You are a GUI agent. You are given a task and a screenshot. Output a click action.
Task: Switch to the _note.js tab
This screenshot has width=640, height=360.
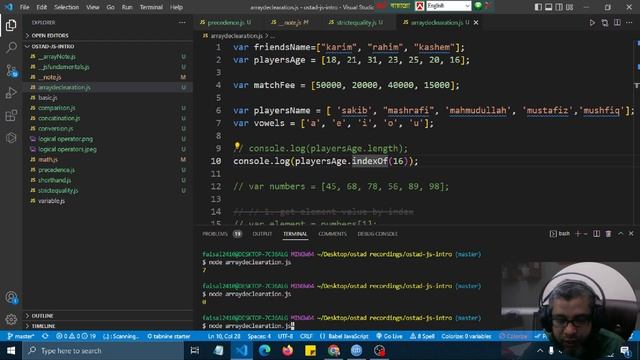pos(290,23)
